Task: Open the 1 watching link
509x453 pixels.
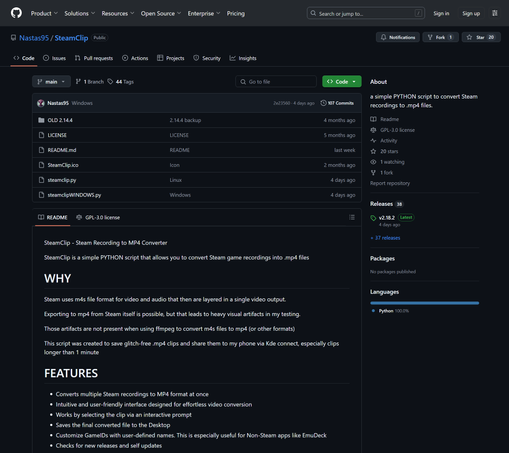Action: (x=387, y=162)
